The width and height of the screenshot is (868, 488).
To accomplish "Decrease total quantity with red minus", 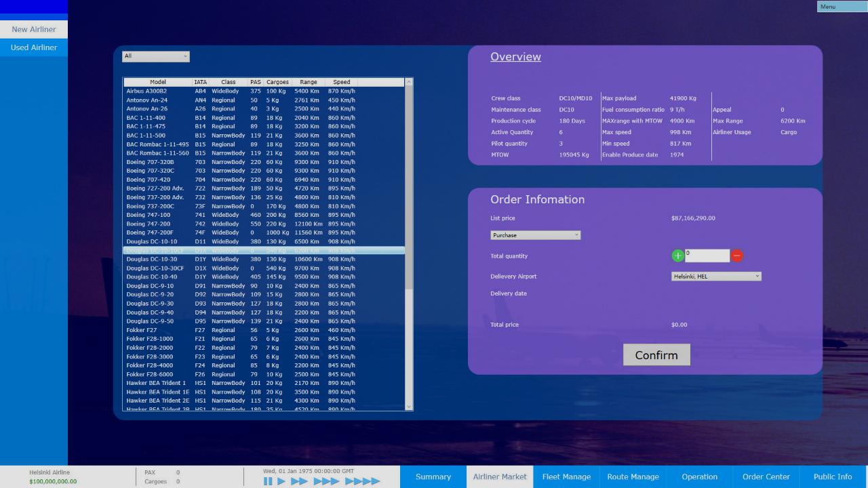I will [737, 256].
